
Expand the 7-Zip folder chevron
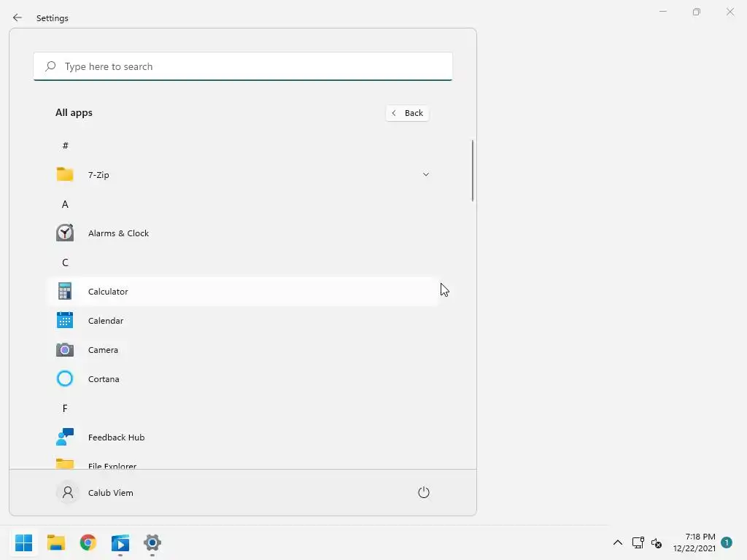point(426,175)
